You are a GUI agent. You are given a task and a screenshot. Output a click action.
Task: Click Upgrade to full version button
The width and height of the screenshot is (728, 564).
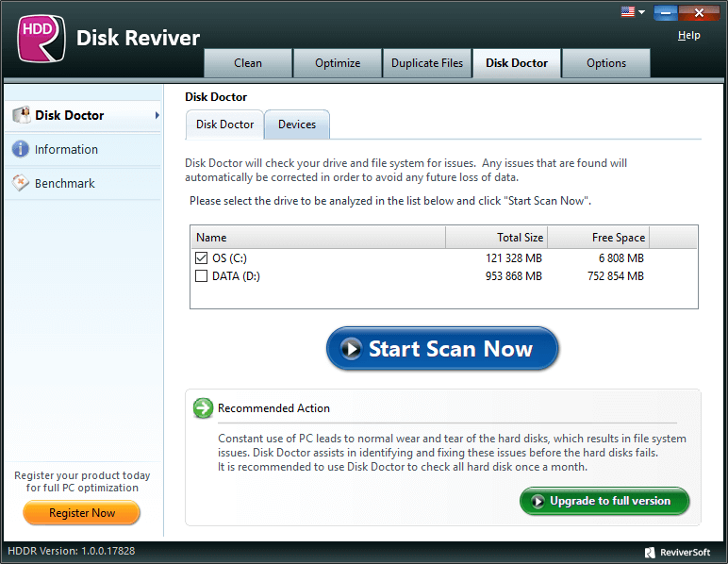click(x=604, y=501)
